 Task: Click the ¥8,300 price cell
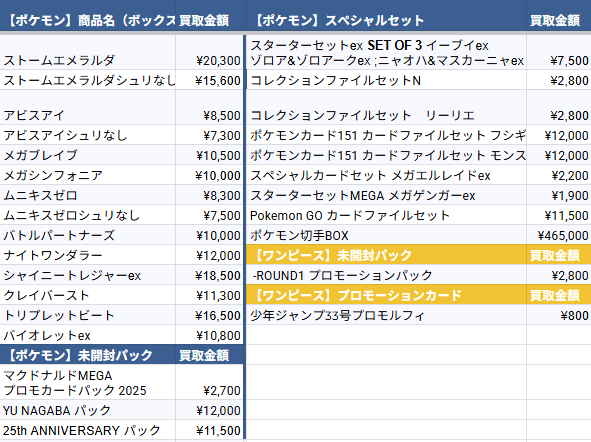[x=210, y=195]
